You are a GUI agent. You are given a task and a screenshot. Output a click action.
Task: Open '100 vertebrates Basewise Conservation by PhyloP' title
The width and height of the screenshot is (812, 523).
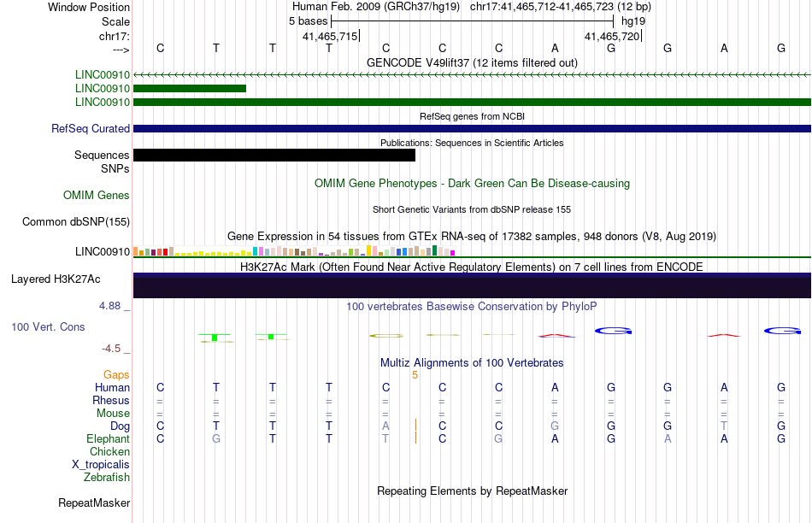tap(472, 307)
